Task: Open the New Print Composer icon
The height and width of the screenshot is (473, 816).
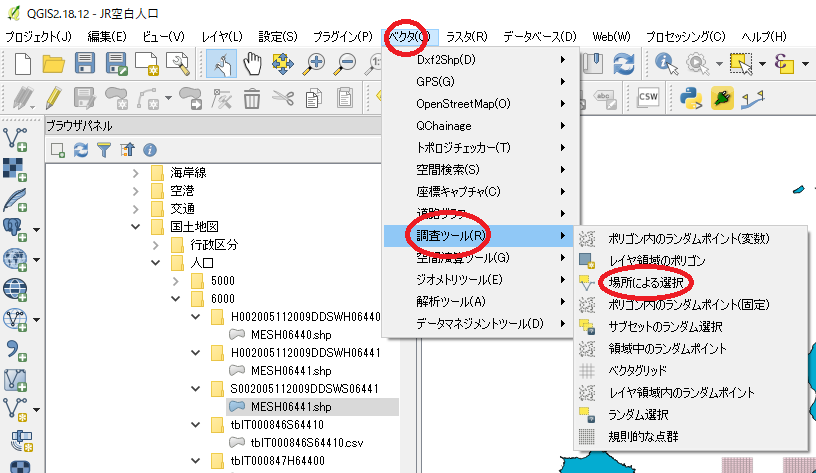Action: pos(147,63)
